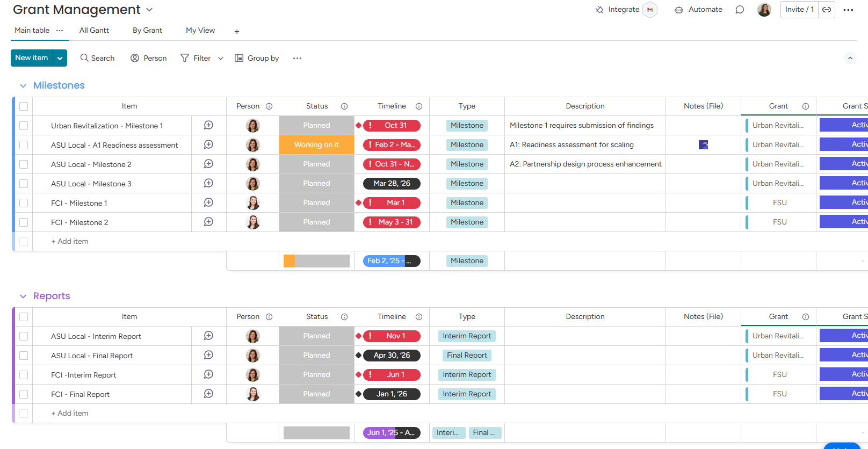Open the Gmail integration icon
The height and width of the screenshot is (449, 868).
650,10
